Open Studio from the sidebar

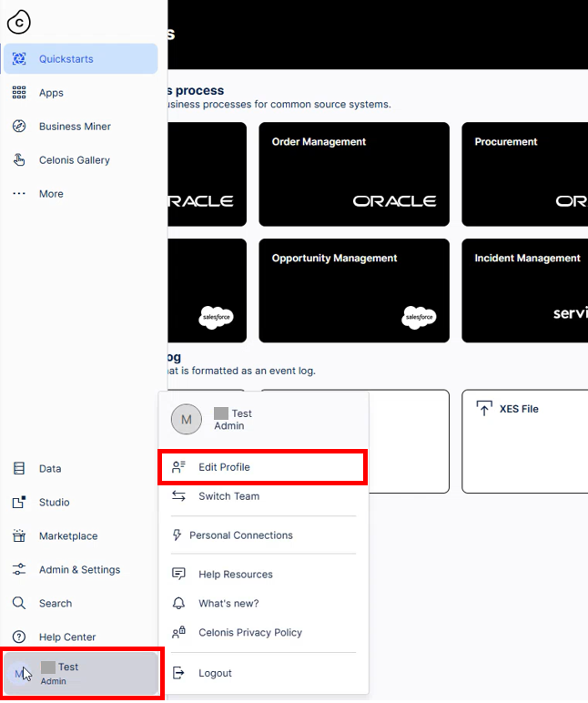coord(81,502)
